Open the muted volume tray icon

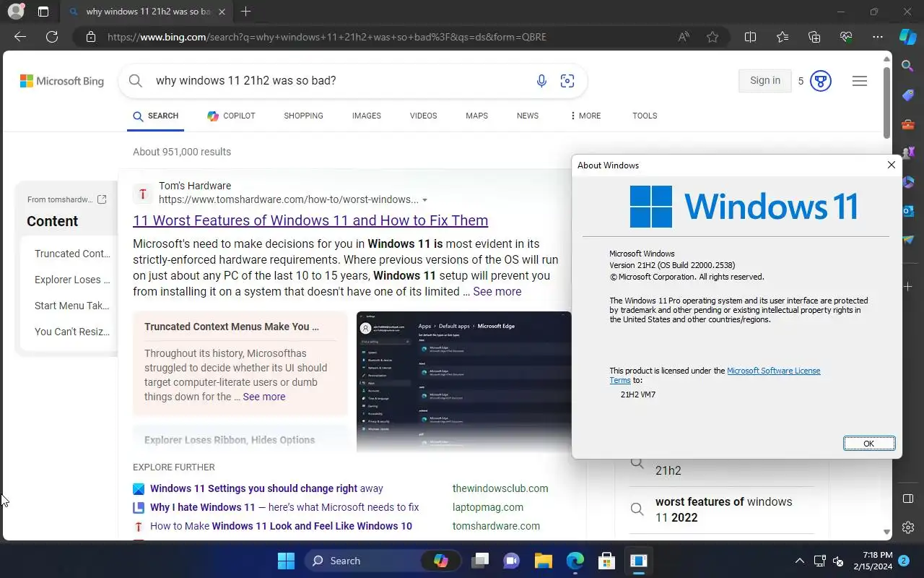(x=838, y=561)
